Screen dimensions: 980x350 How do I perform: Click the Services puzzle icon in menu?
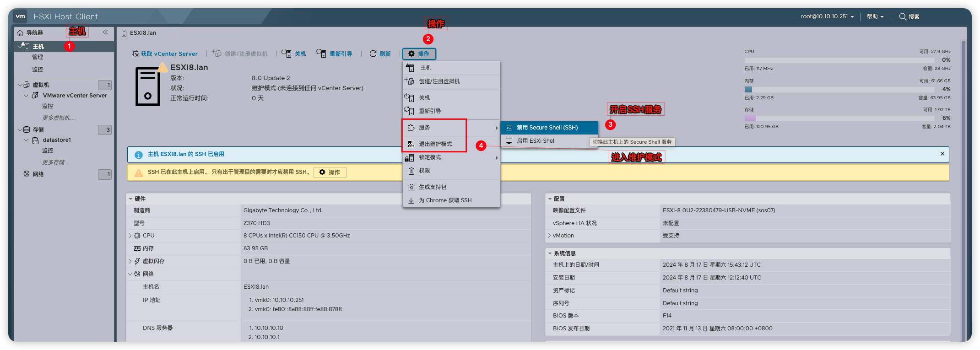click(x=411, y=128)
